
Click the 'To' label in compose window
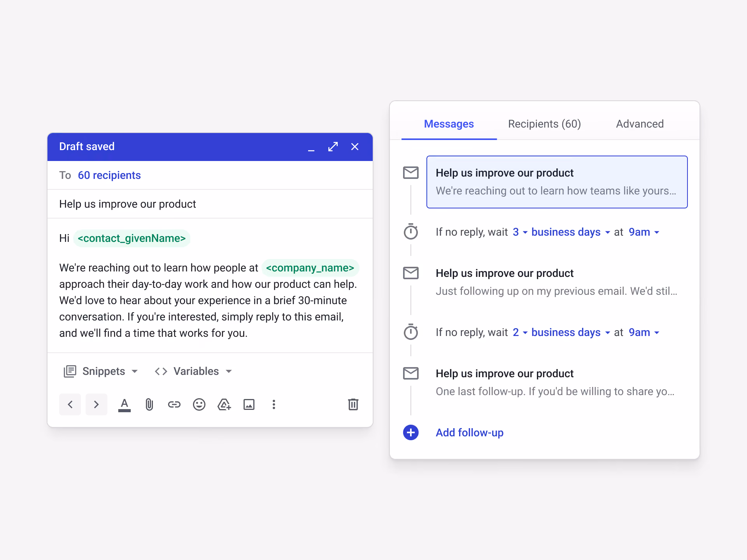[x=65, y=175]
